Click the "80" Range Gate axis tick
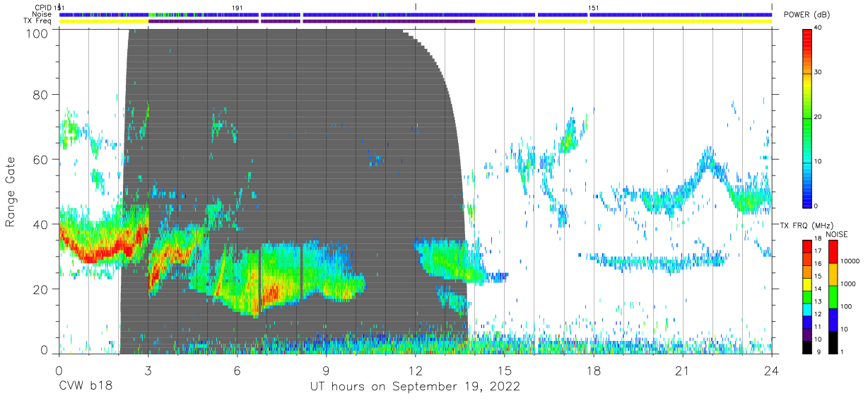This screenshot has width=868, height=401. click(x=41, y=95)
